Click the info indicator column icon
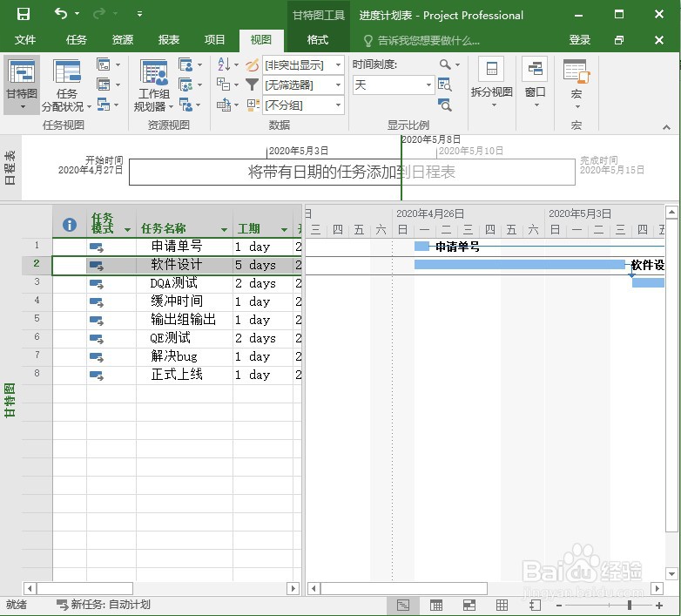 pos(70,225)
